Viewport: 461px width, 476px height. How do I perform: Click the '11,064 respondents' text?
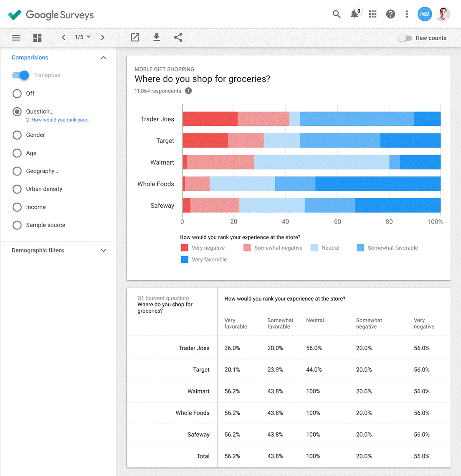(158, 91)
